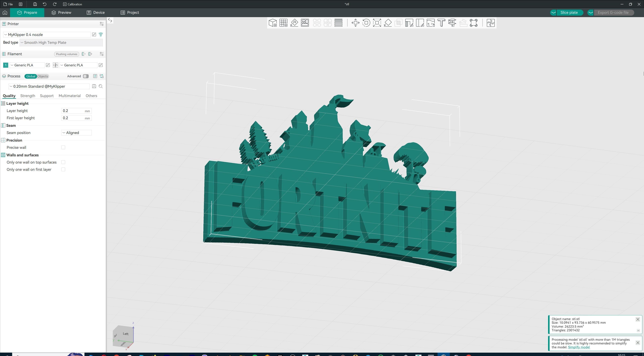Switch process scope to Global
This screenshot has width=644, height=356.
pos(31,76)
